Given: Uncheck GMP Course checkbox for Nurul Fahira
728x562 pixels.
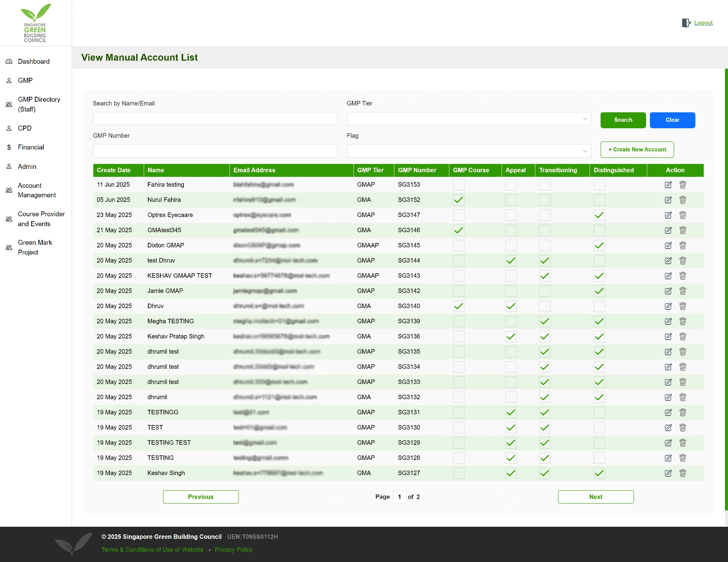Looking at the screenshot, I should (458, 200).
